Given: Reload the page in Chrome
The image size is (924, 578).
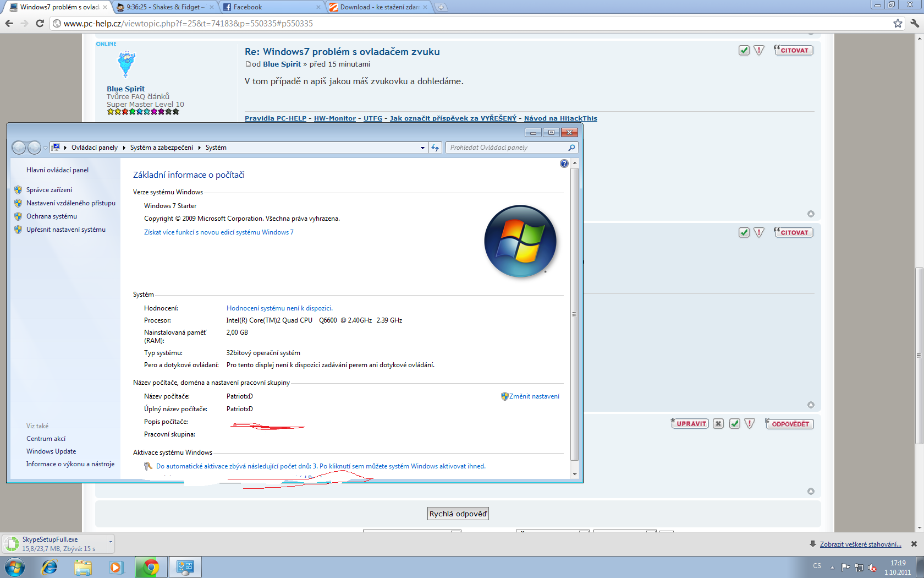Looking at the screenshot, I should pyautogui.click(x=40, y=23).
